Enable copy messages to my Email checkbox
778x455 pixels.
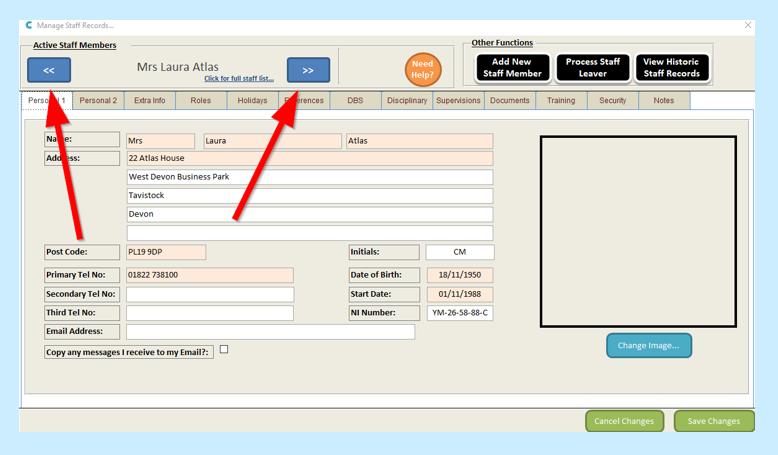(x=224, y=350)
